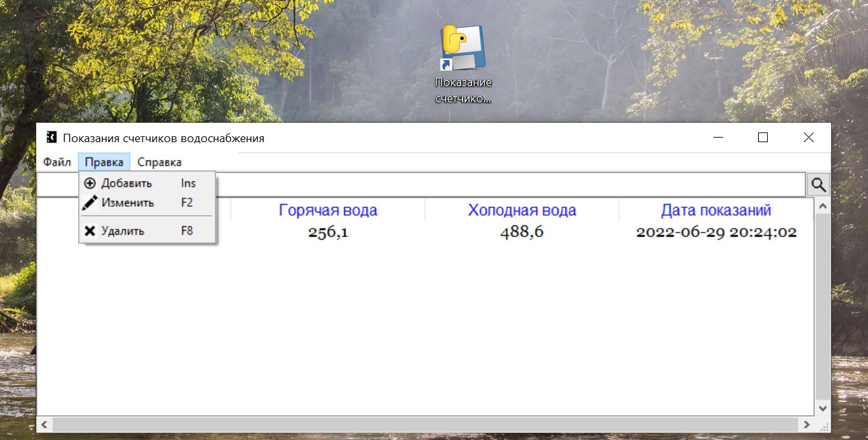This screenshot has height=440, width=868.
Task: Click the pencil icon beside Изменить
Action: (x=90, y=203)
